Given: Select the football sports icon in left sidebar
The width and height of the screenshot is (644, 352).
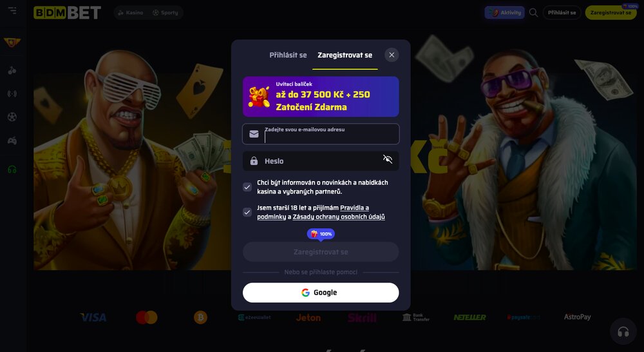Looking at the screenshot, I should (12, 117).
